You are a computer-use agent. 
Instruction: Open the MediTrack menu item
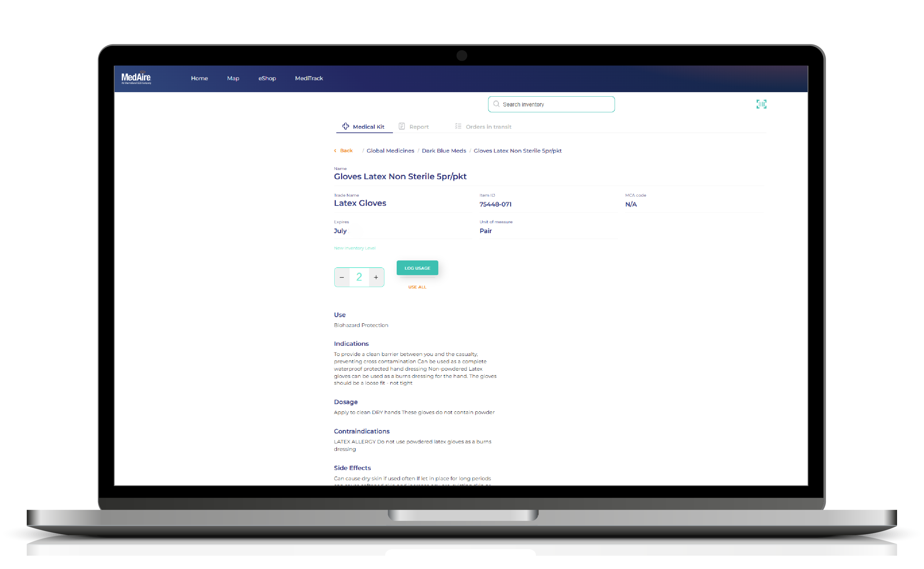click(x=310, y=78)
